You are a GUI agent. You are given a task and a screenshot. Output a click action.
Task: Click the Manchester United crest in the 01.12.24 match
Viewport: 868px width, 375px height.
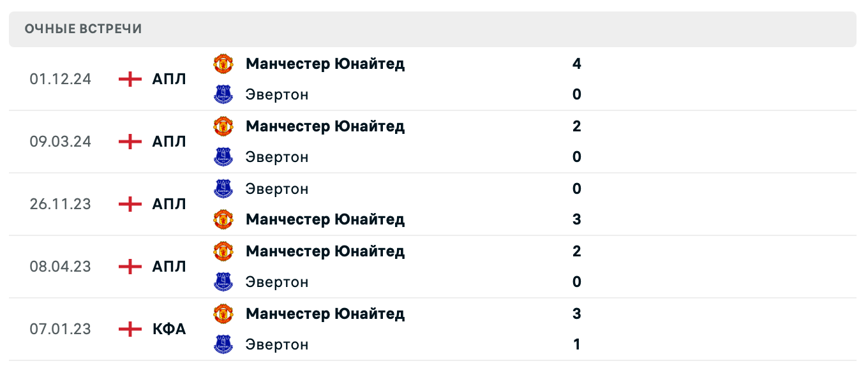[x=223, y=64]
